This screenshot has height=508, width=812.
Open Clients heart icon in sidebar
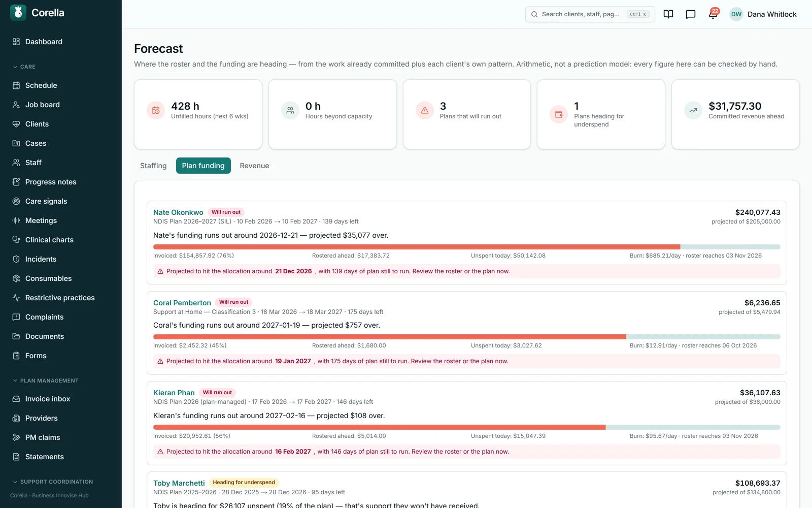16,124
